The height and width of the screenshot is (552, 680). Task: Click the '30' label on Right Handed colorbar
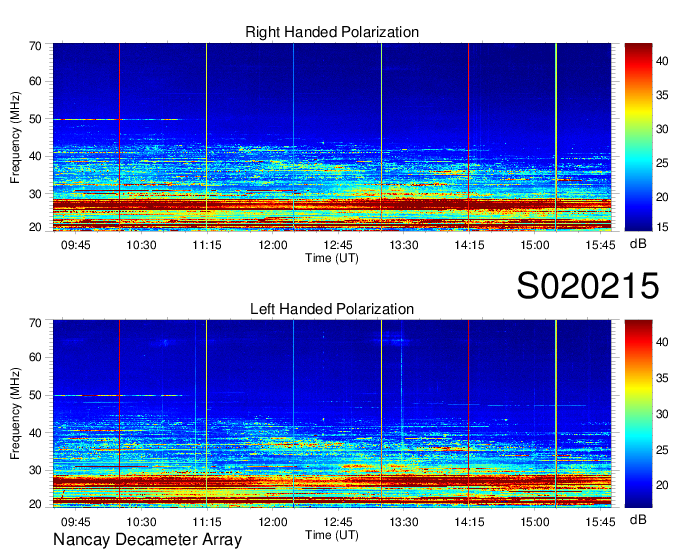pos(662,129)
